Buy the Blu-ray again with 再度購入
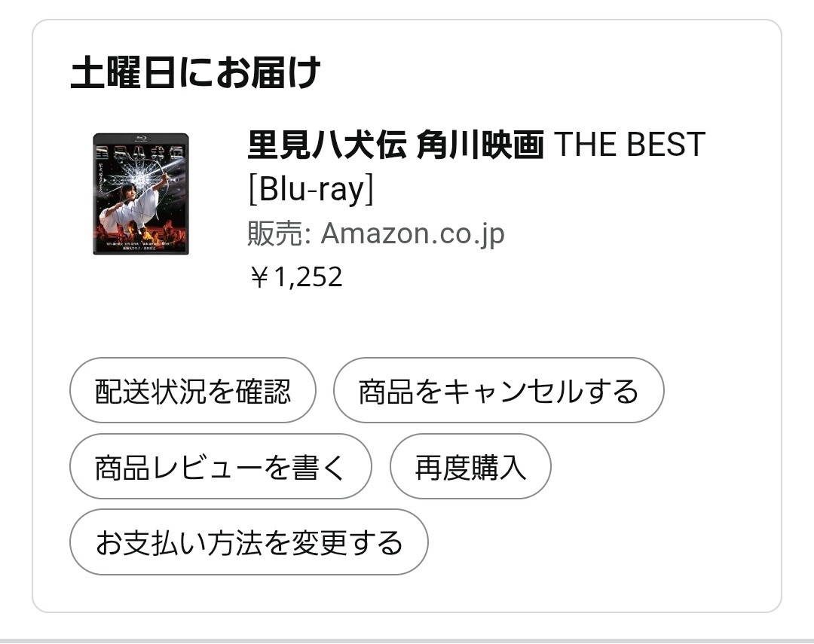This screenshot has width=814, height=644. (x=470, y=467)
